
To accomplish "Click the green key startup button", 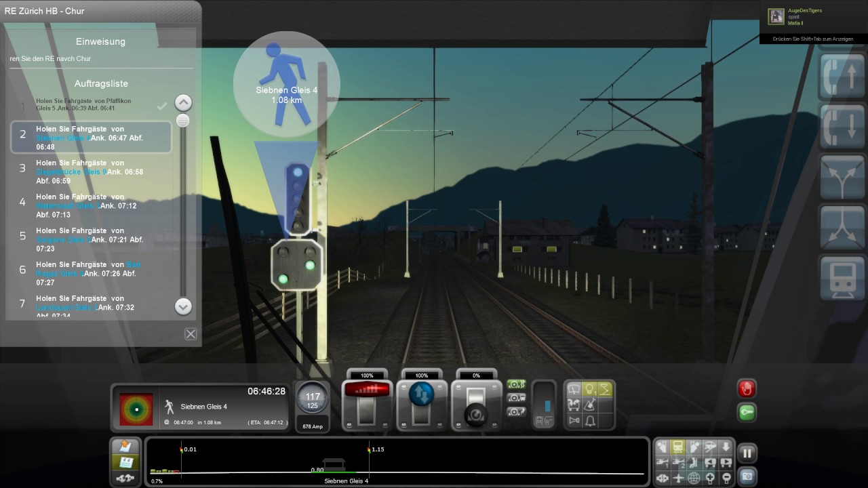I will point(747,412).
